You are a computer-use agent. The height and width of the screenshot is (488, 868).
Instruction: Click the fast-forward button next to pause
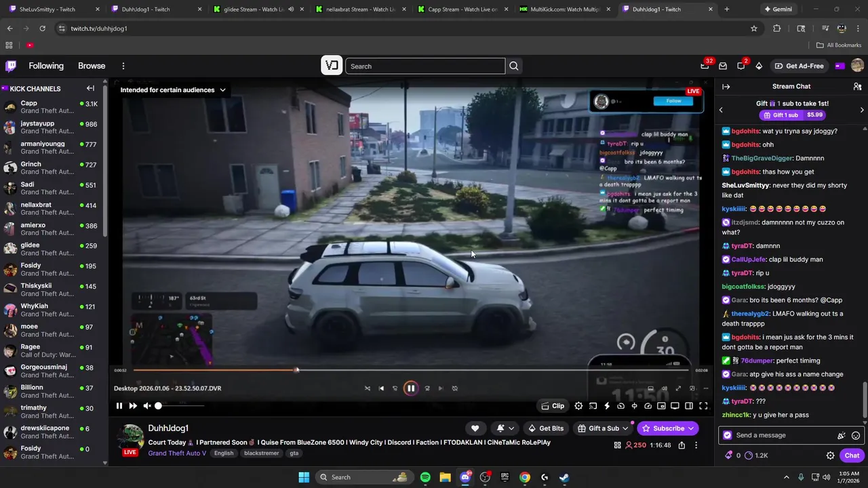point(133,406)
